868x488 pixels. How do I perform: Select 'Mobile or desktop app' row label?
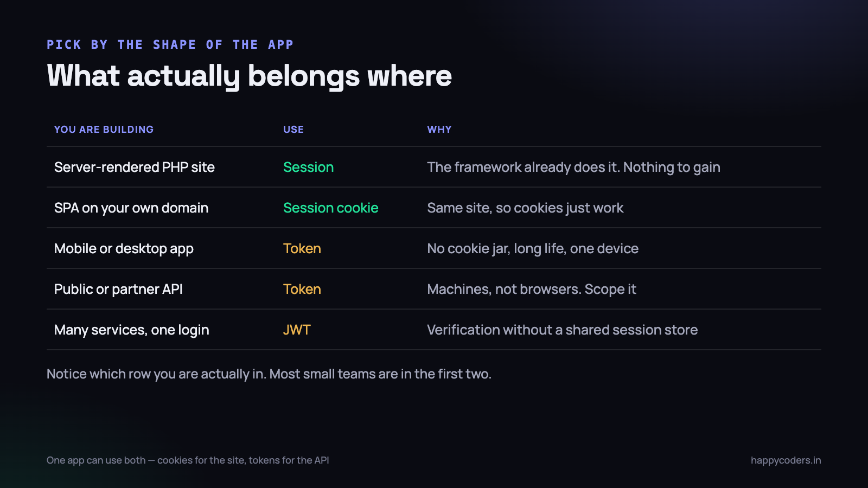(x=124, y=248)
